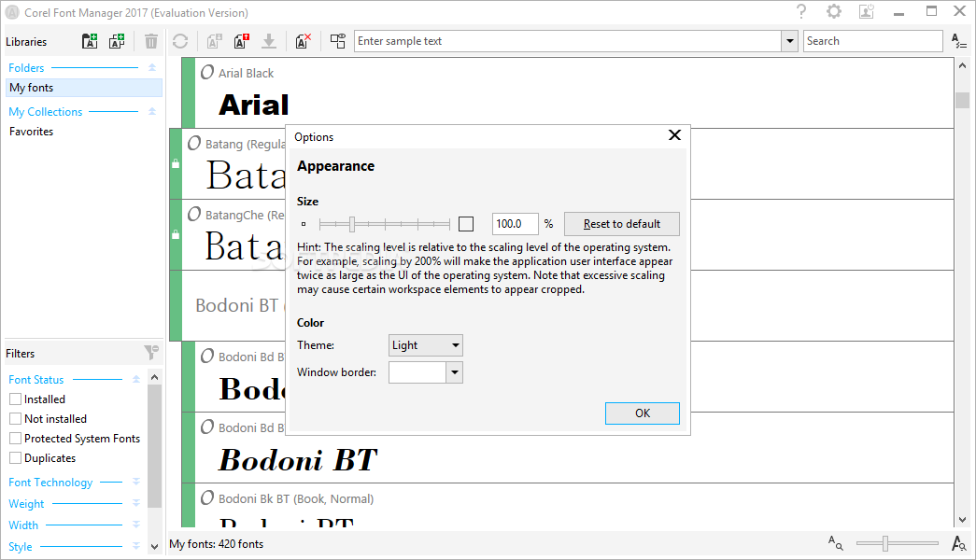Viewport: 976px width, 560px height.
Task: Click the small-scale box icon left of Size slider
Action: 304,224
